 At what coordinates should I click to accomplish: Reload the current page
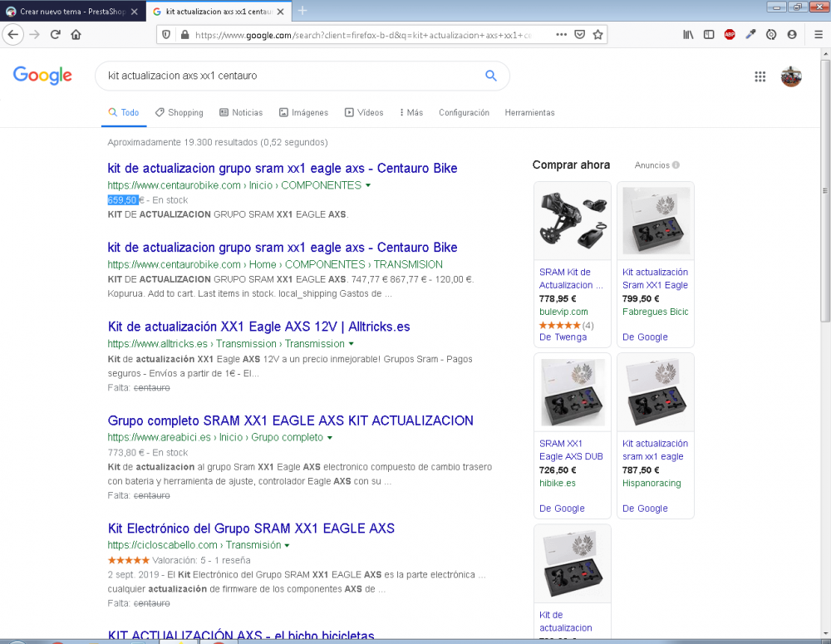point(55,34)
